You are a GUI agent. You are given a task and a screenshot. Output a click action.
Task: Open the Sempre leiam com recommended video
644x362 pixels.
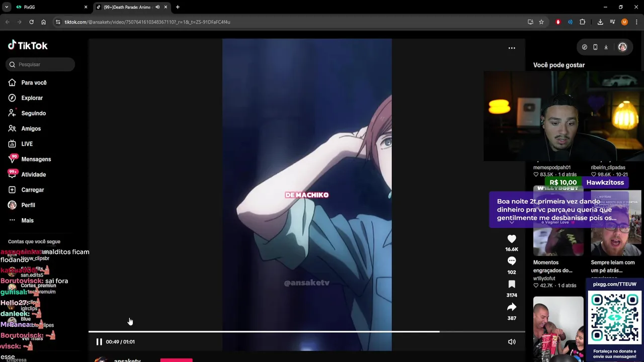tap(616, 223)
